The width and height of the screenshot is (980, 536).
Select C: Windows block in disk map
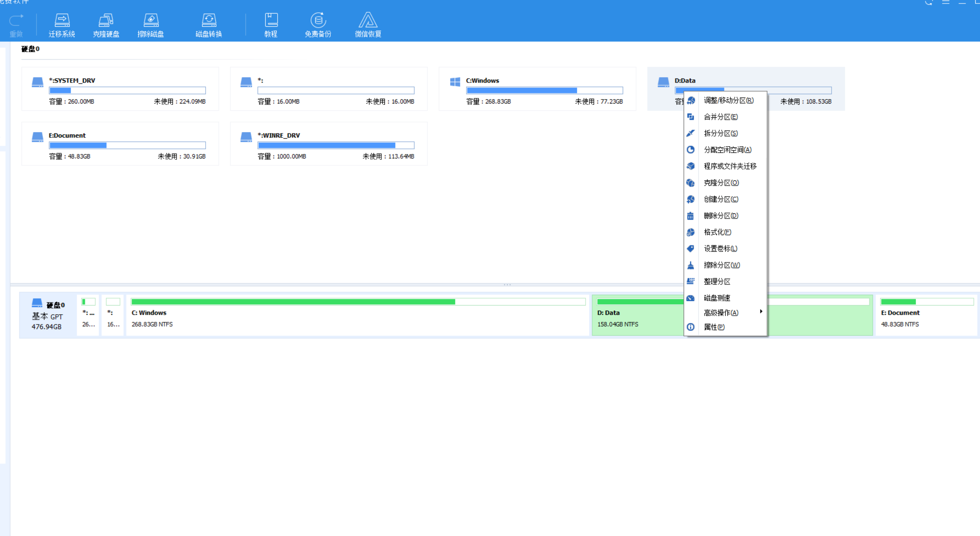(x=358, y=315)
